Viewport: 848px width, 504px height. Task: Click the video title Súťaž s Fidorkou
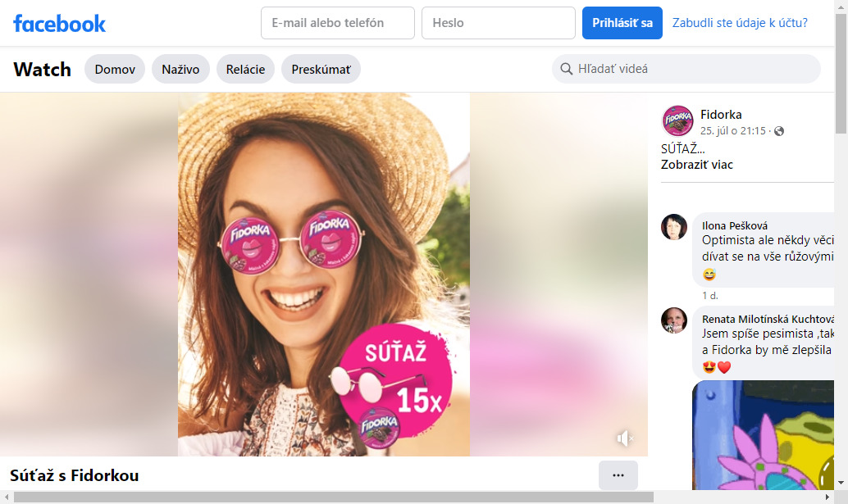(x=74, y=475)
